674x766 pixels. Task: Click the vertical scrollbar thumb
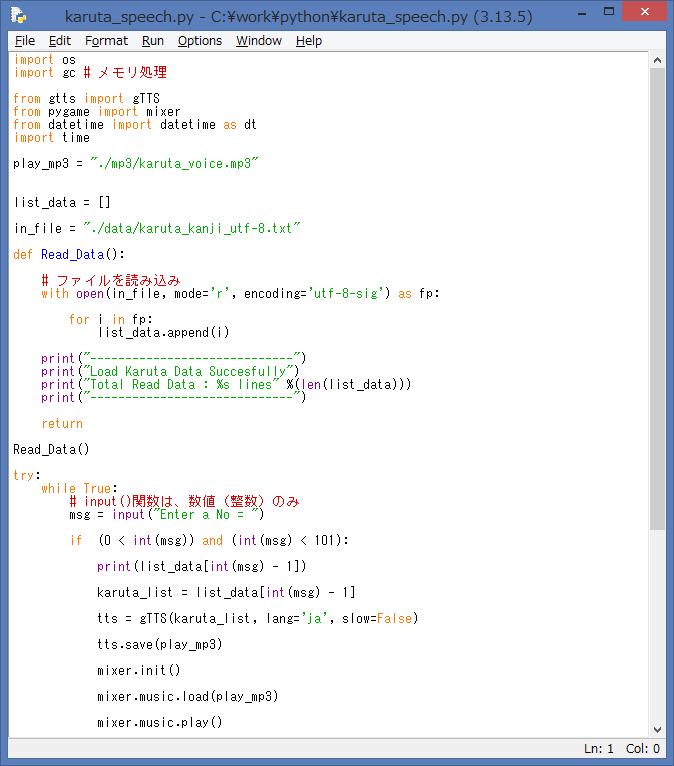tap(657, 300)
